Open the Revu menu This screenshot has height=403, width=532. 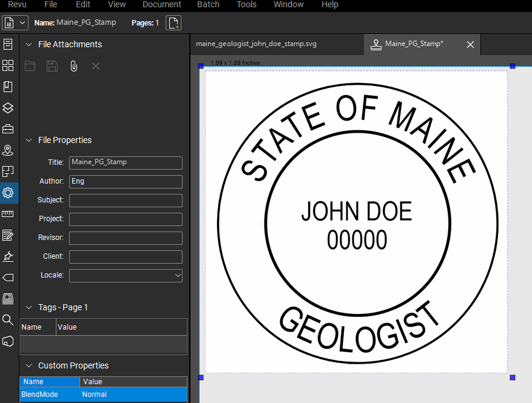coord(18,4)
